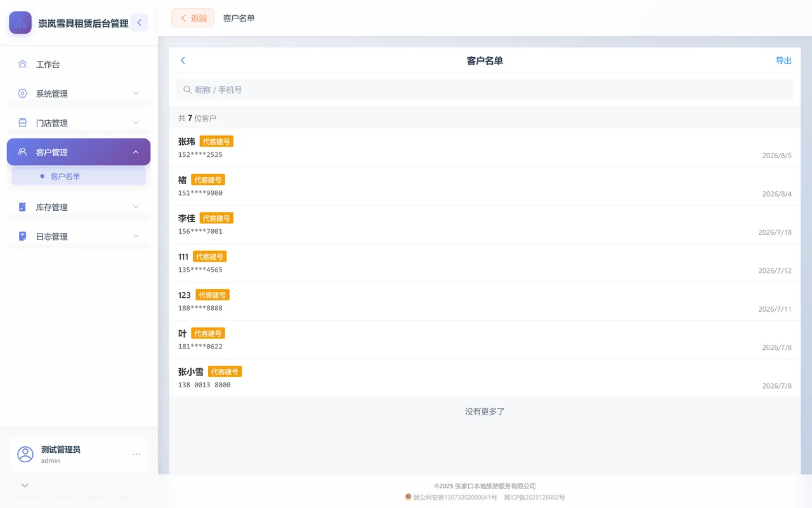812x508 pixels.
Task: Expand the 系统管理 menu chevron
Action: pos(136,93)
